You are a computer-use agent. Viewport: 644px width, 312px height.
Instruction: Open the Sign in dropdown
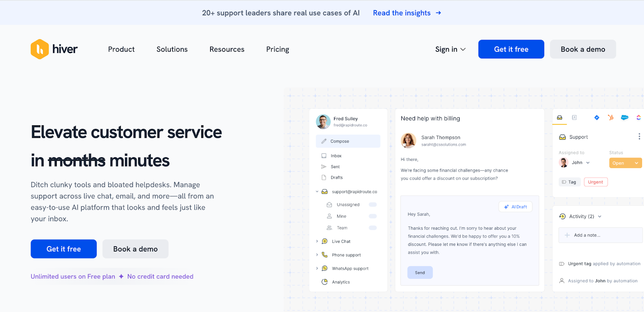coord(450,49)
